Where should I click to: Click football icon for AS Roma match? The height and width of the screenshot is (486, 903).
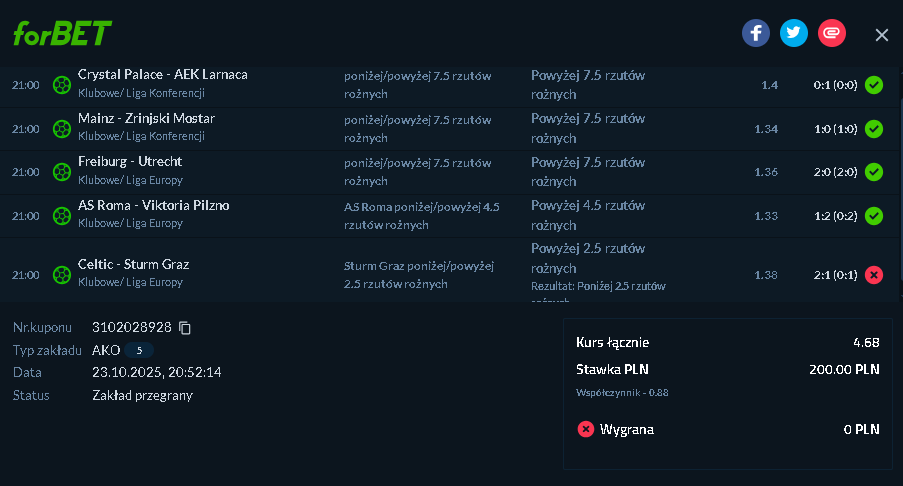point(62,216)
